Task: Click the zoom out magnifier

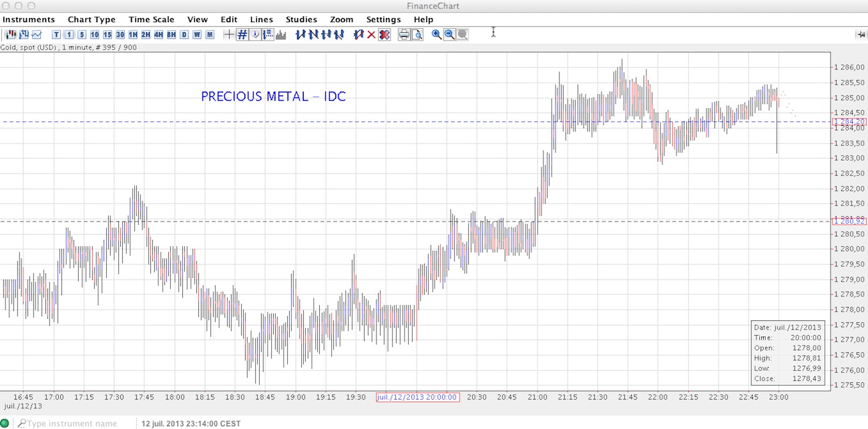Action: tap(449, 35)
